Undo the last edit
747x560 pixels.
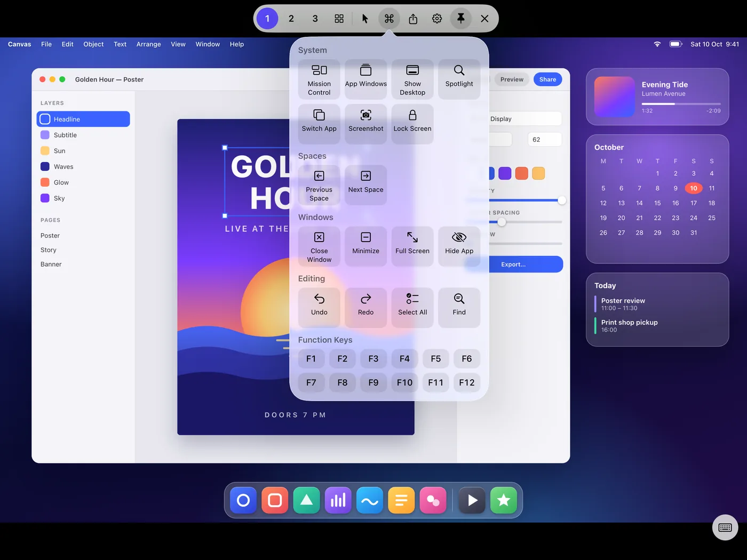[319, 308]
